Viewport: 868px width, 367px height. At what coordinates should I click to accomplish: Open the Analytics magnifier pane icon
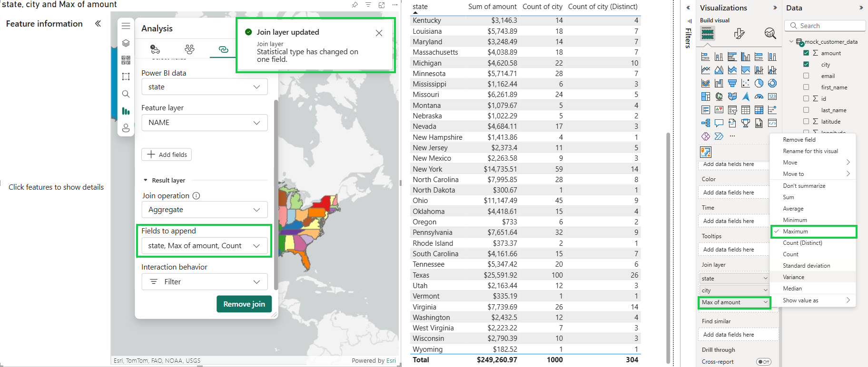tap(770, 33)
